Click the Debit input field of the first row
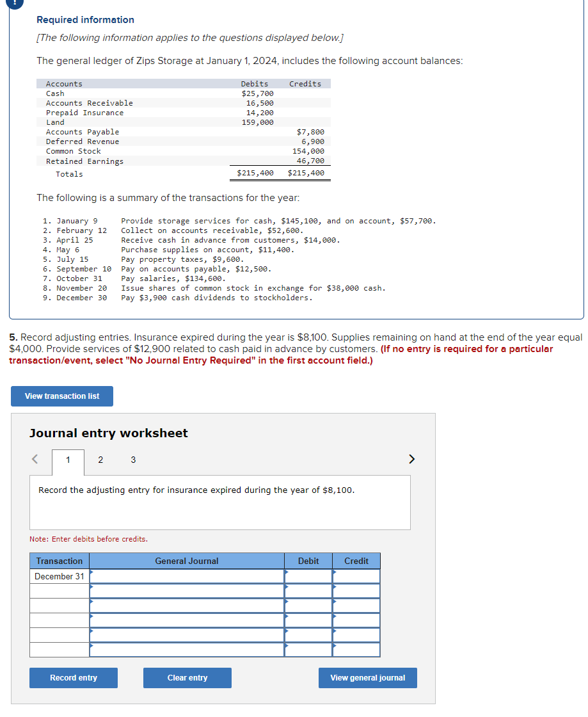 (308, 576)
